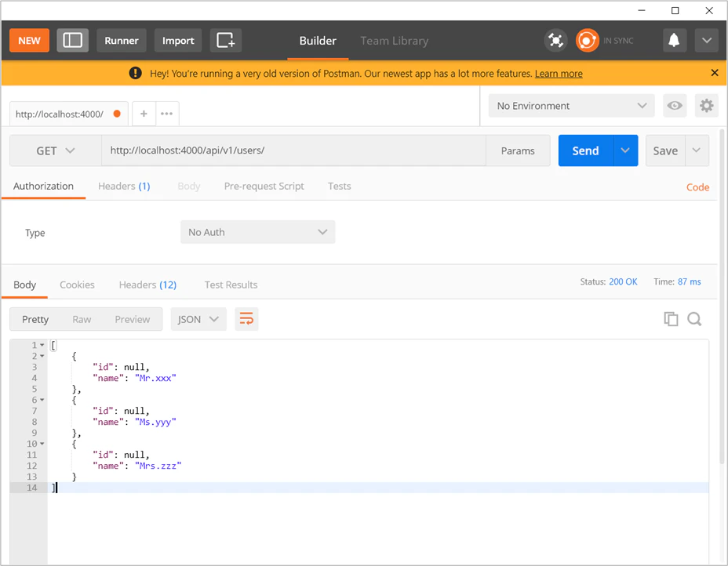Expand the Save options arrow
This screenshot has height=566, width=728.
pos(697,151)
